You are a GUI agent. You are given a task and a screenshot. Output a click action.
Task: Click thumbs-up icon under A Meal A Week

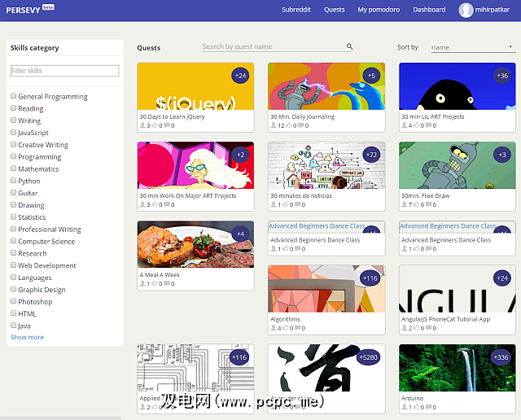click(x=156, y=284)
